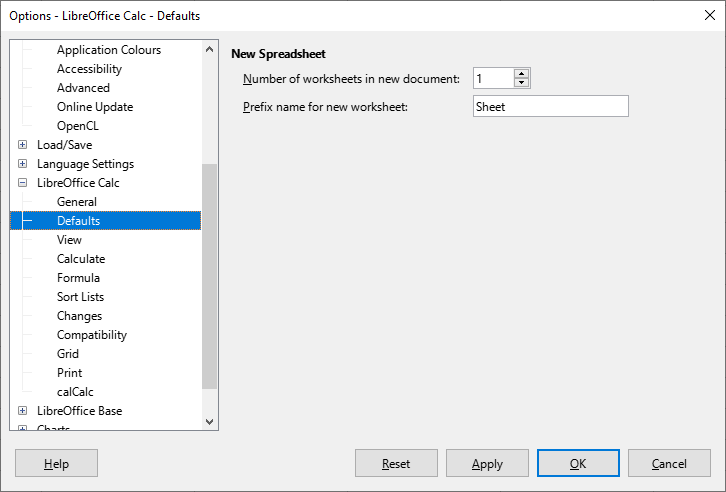Click the Help button
Screen dimensions: 726x492
tap(56, 463)
